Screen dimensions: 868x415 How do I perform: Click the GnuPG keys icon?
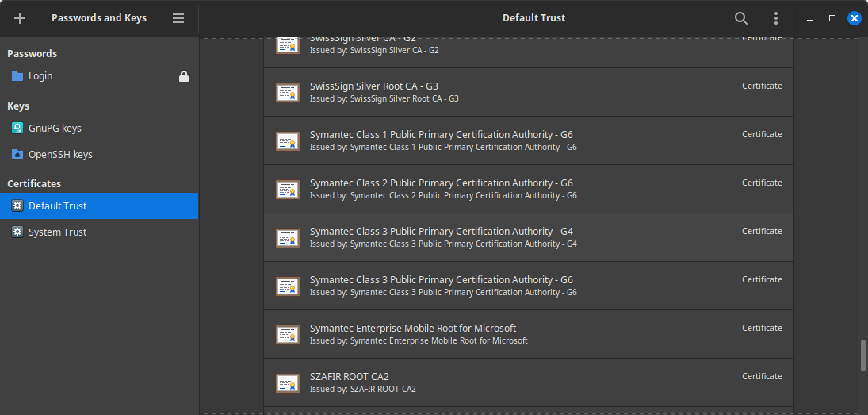[17, 128]
